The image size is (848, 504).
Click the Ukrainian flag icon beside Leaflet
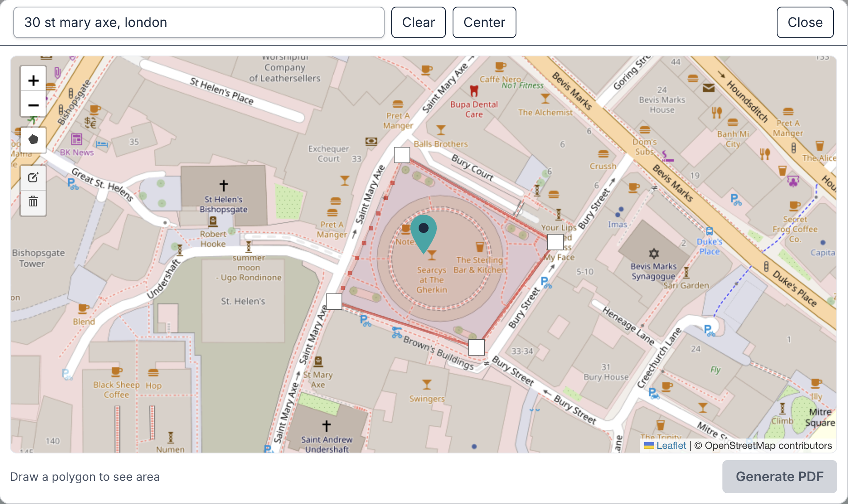[x=649, y=446]
